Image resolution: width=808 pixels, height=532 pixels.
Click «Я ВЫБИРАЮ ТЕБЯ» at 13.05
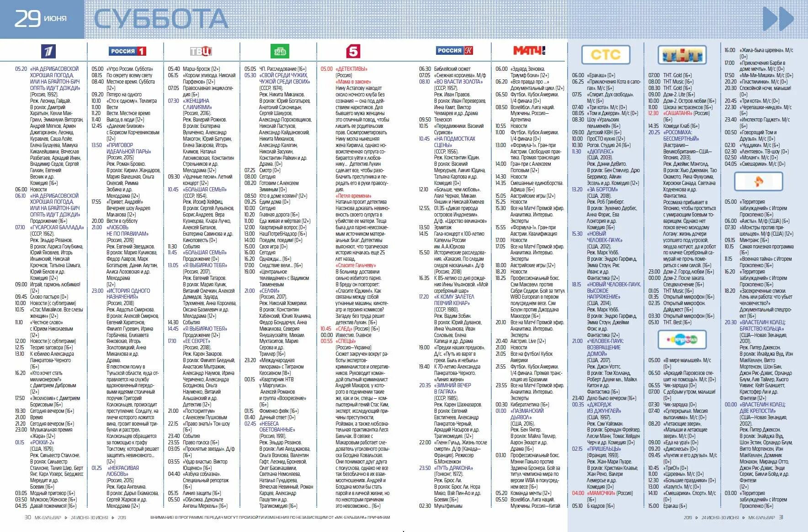pos(205,265)
